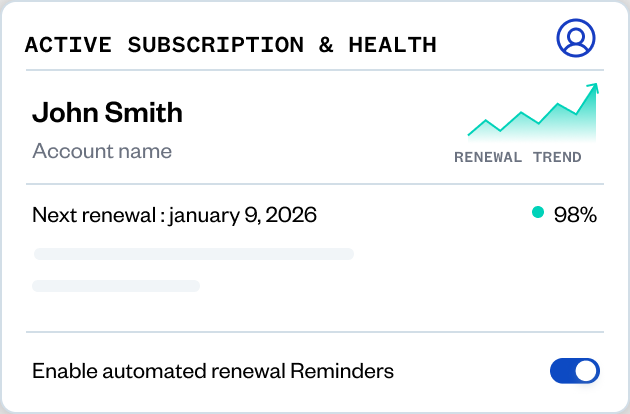Click the ampersand in the header title

326,45
